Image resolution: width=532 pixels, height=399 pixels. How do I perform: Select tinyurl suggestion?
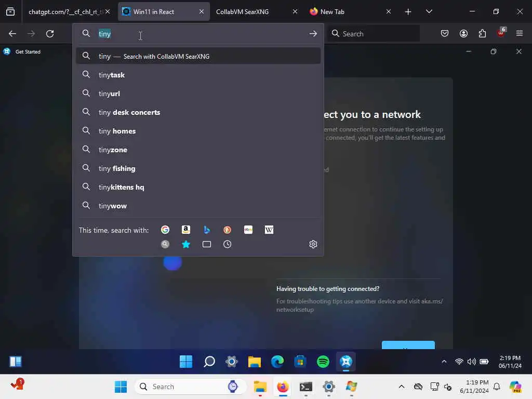[198, 94]
